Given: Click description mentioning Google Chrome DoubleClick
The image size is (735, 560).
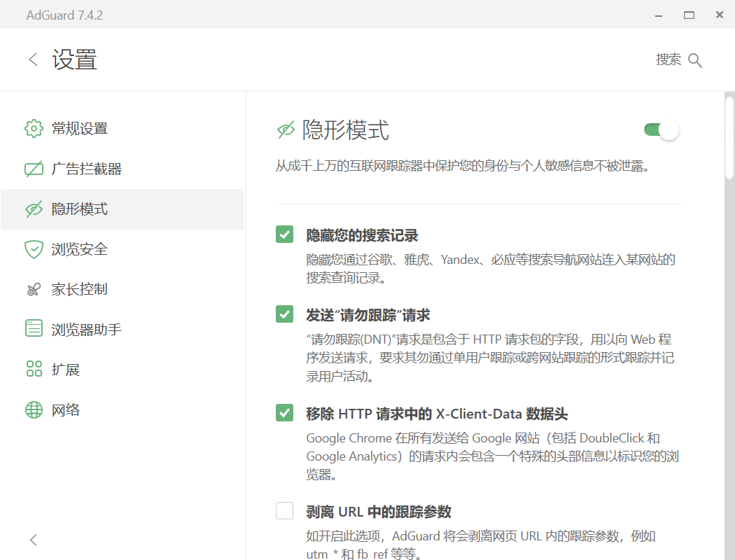Looking at the screenshot, I should coord(493,456).
